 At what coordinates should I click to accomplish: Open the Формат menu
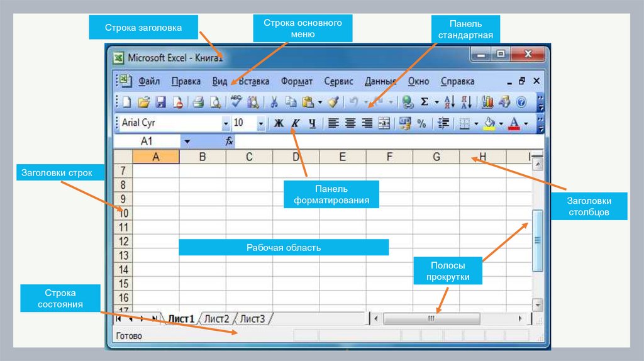pos(297,81)
